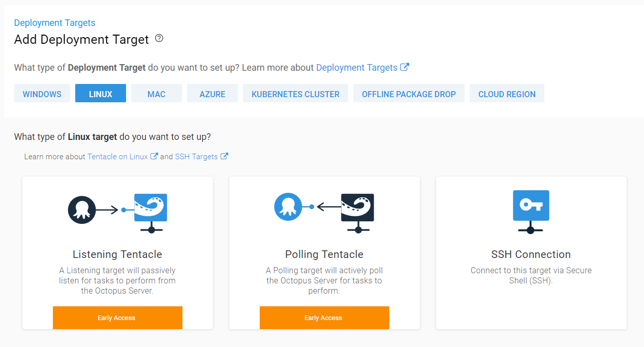Select the Cloud Region target type
The width and height of the screenshot is (644, 347).
point(507,94)
